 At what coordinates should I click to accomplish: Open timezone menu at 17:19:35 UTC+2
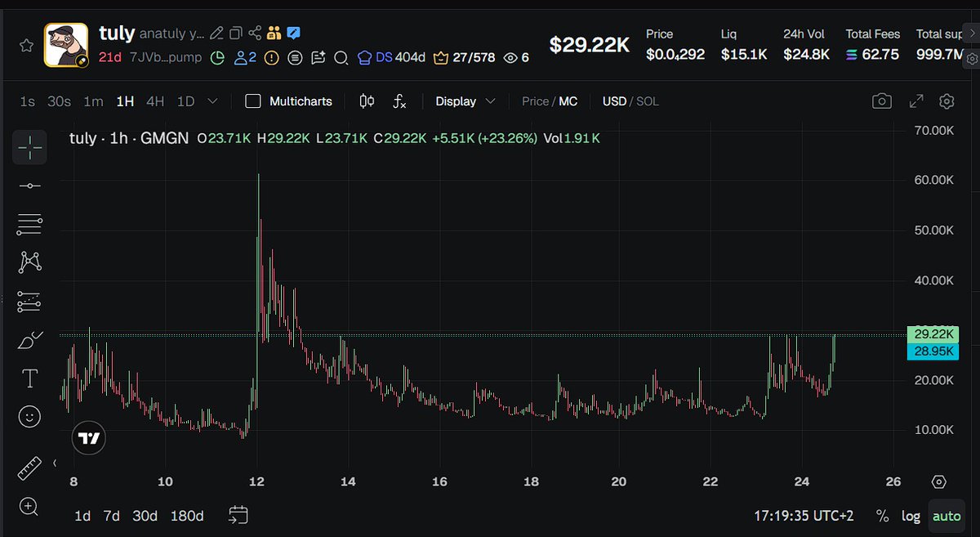(804, 516)
